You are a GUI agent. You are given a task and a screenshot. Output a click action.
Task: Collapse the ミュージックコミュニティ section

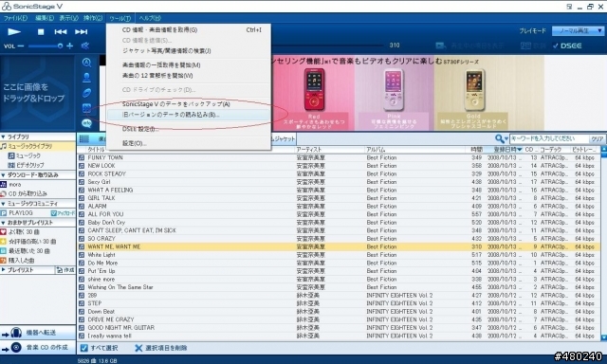point(3,204)
